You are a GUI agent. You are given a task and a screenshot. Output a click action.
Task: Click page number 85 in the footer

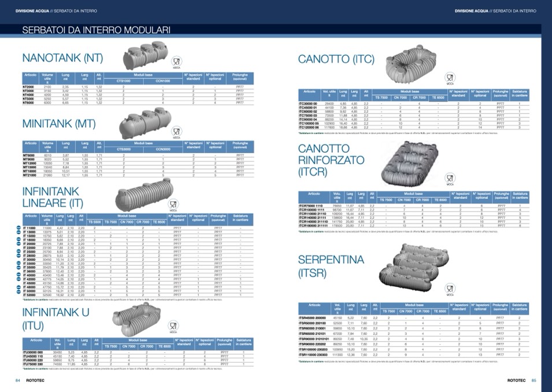click(534, 381)
